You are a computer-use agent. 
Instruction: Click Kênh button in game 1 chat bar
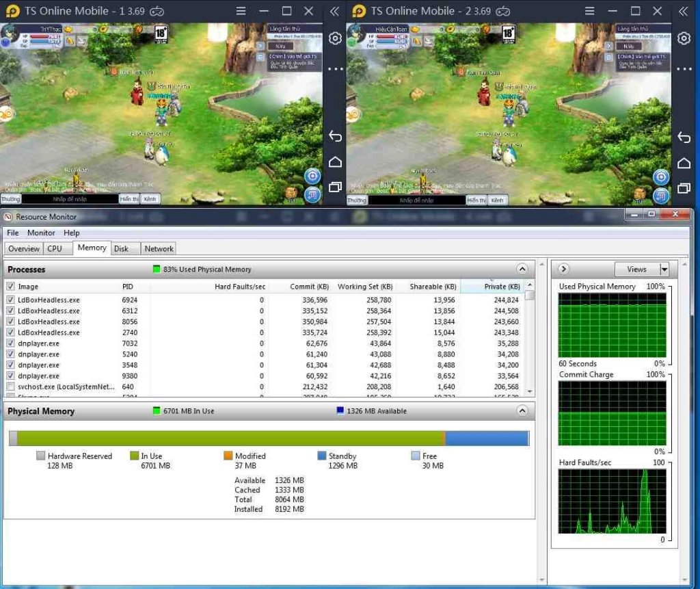tap(150, 199)
